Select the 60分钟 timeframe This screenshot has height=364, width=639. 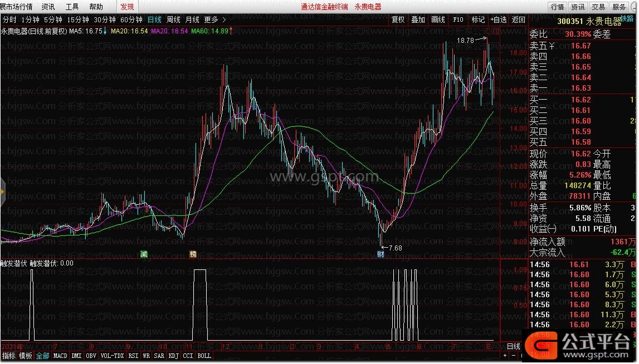click(x=131, y=19)
